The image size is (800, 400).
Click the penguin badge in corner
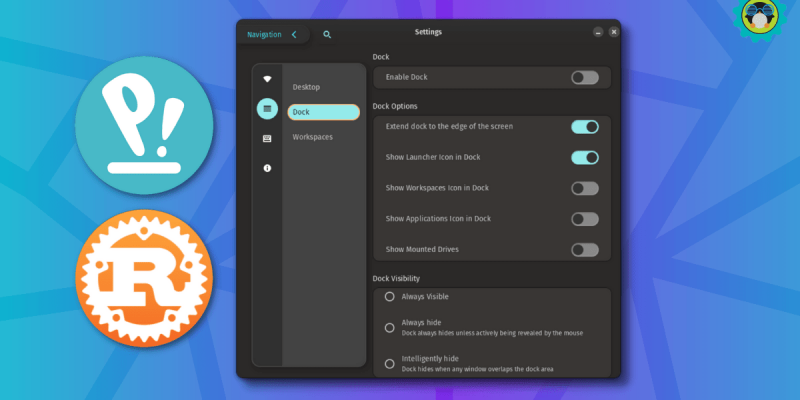tap(760, 19)
